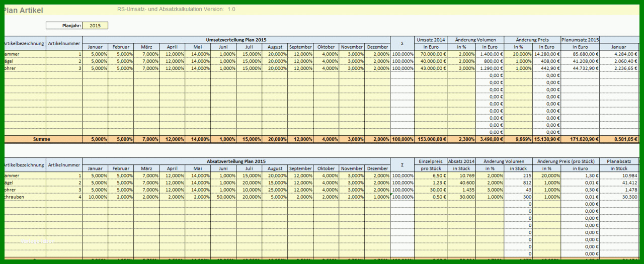
Task: Select the 'Summe' row label in upper table
Action: click(43, 139)
